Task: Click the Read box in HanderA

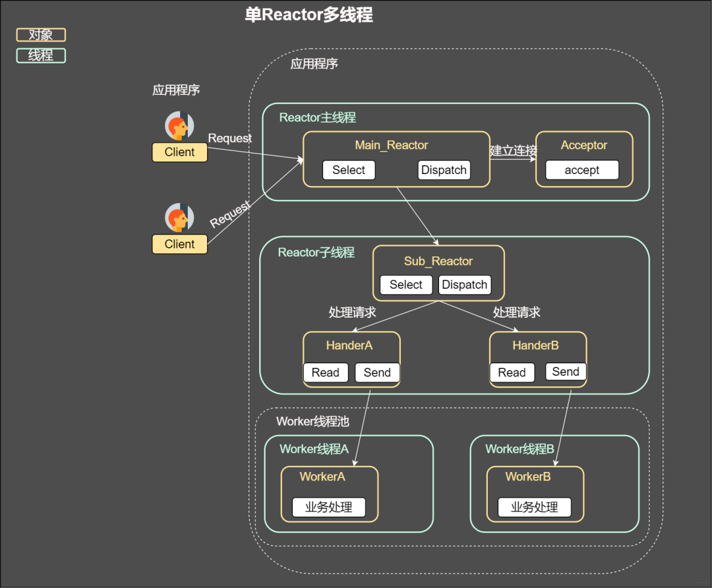Action: (x=326, y=372)
